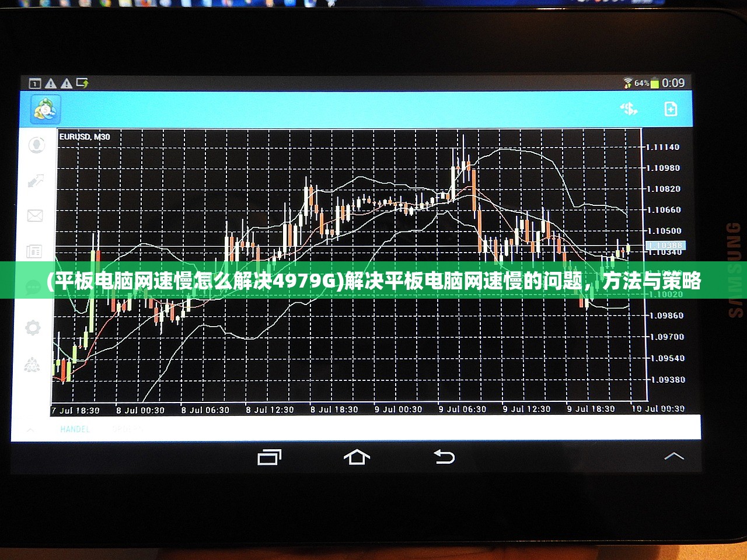Tap the MetaTrader app logo icon
Screen dimensions: 747x560
pos(44,109)
